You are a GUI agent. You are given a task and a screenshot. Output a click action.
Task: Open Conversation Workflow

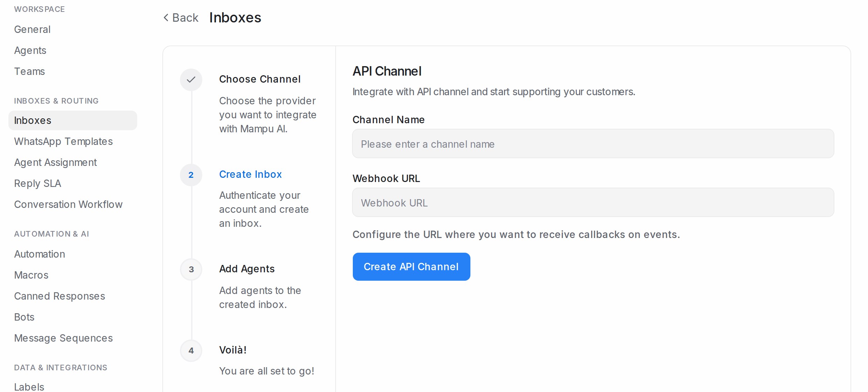coord(68,204)
